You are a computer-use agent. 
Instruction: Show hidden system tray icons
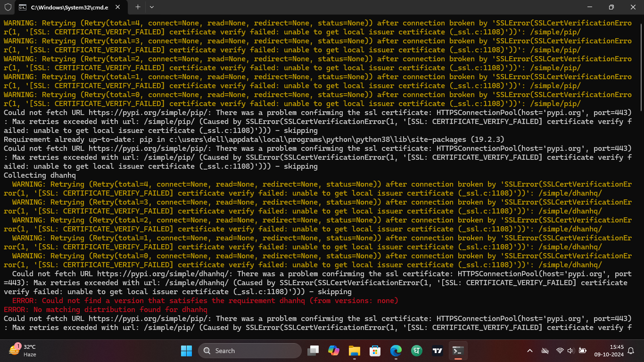point(530,351)
